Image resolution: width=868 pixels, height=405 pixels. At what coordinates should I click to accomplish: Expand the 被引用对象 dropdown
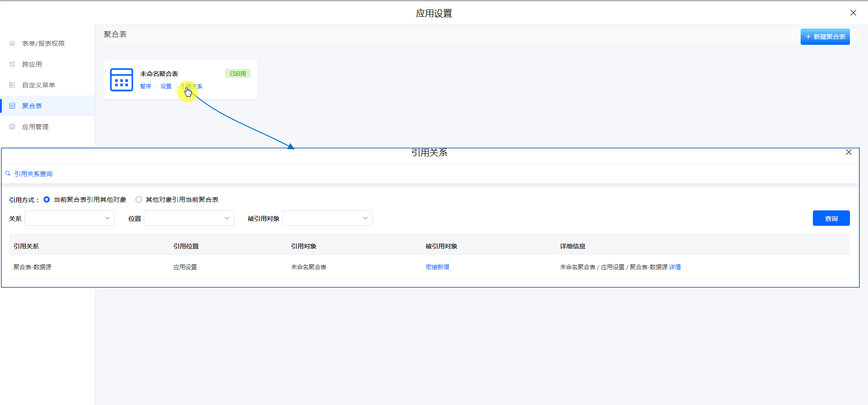pos(327,218)
